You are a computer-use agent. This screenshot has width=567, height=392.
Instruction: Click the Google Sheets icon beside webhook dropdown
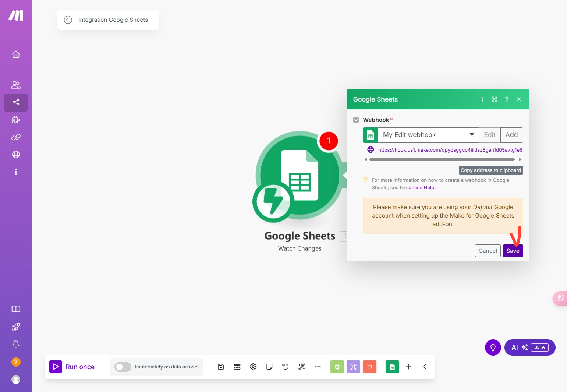pos(371,135)
